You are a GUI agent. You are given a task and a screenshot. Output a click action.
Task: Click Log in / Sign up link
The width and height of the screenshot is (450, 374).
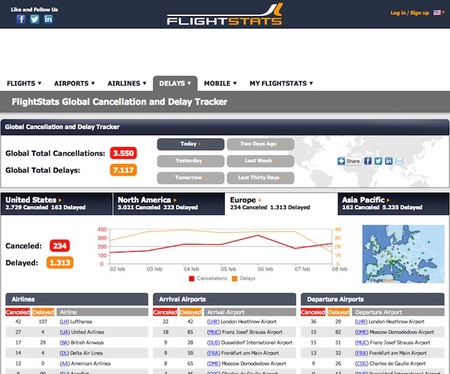[x=410, y=13]
